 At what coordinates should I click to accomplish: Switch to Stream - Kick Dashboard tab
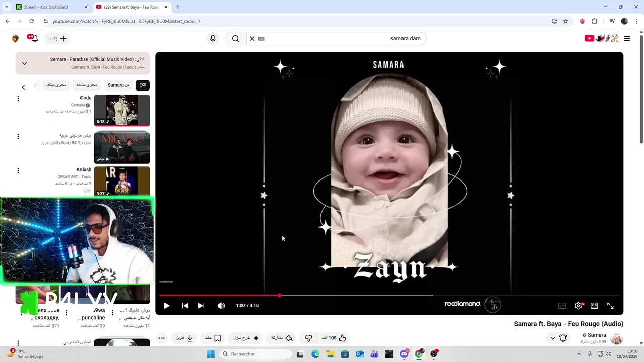(51, 7)
